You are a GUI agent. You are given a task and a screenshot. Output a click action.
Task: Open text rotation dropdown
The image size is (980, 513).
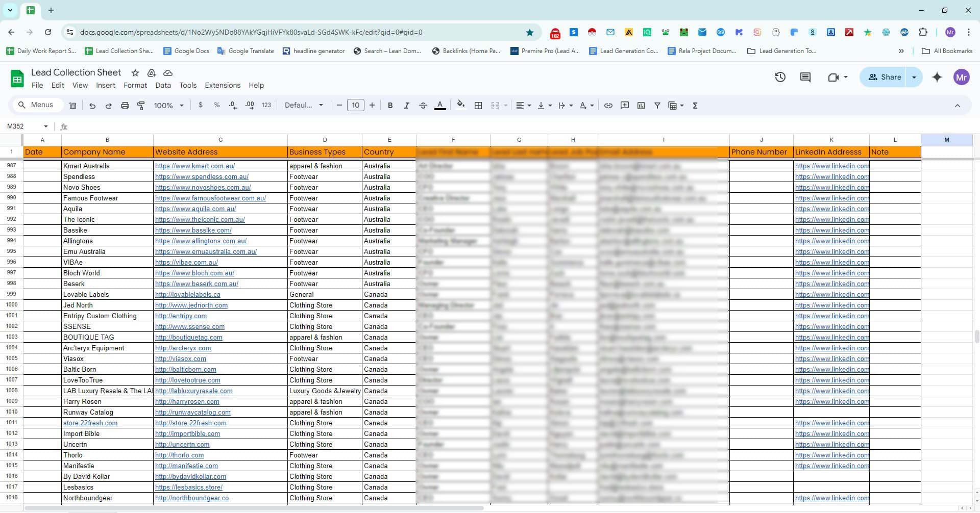pos(586,106)
